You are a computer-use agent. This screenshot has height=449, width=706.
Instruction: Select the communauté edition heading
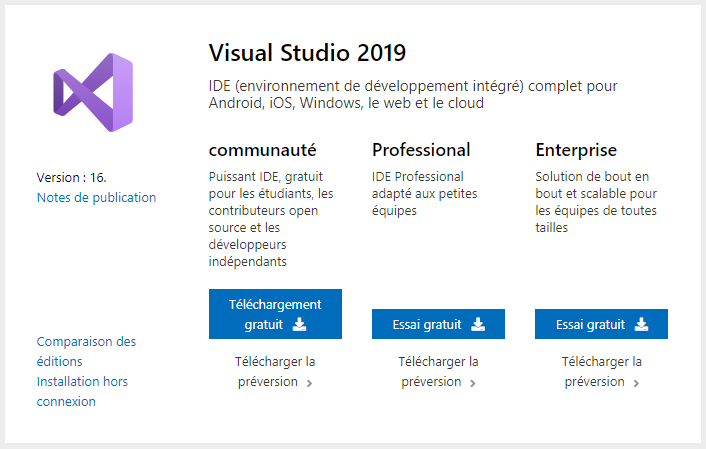coord(262,150)
